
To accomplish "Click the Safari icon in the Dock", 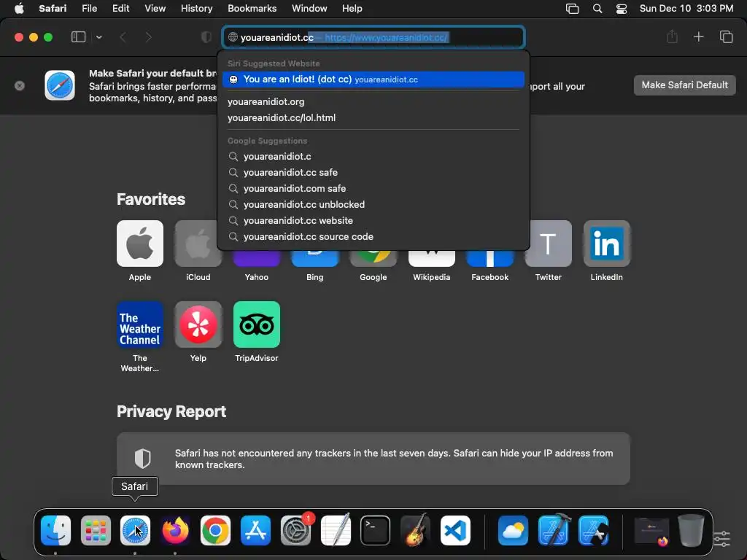I will 135,530.
